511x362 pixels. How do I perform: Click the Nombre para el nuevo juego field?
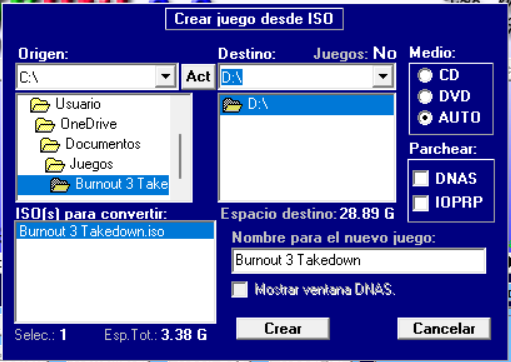359,260
